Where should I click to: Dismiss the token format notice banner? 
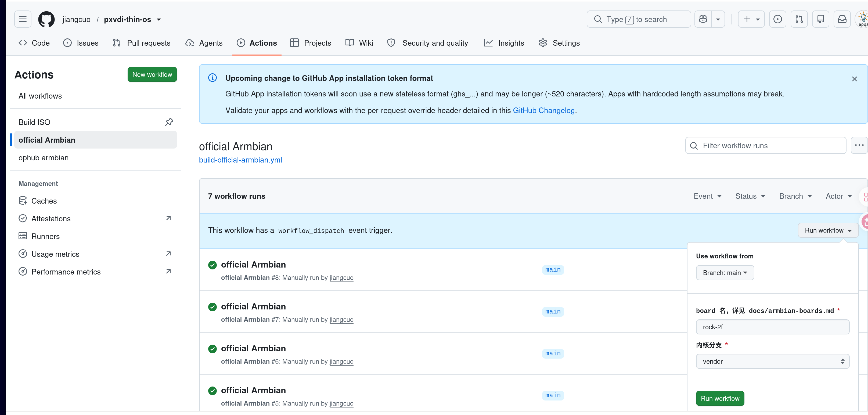tap(854, 79)
